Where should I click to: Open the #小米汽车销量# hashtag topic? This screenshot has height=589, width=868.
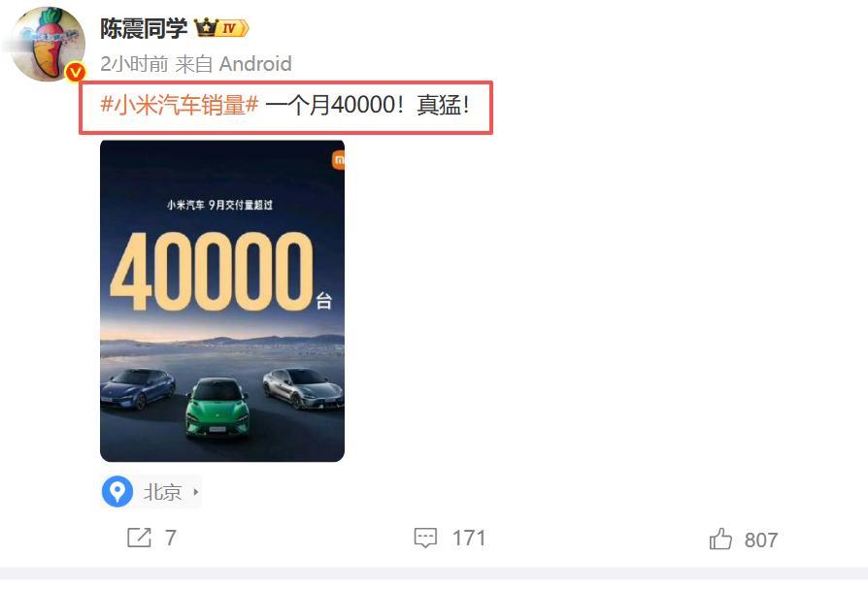pos(180,105)
